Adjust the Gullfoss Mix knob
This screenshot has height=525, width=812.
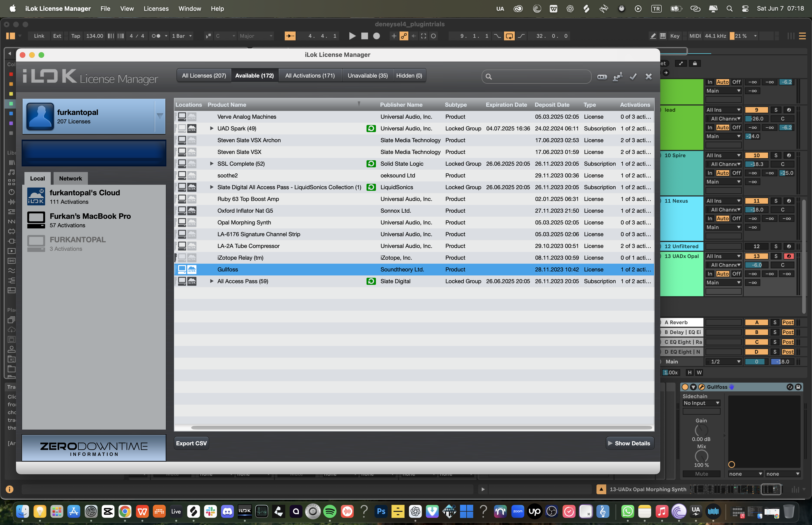tap(701, 456)
